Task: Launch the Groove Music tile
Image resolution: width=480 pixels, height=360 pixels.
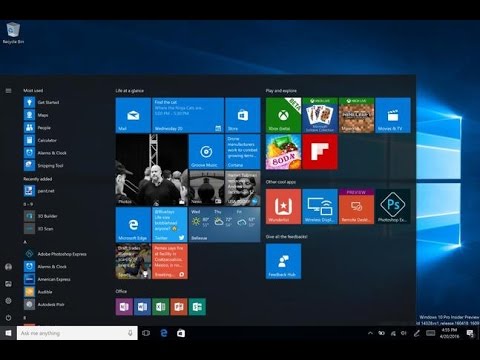Action: pos(206,152)
